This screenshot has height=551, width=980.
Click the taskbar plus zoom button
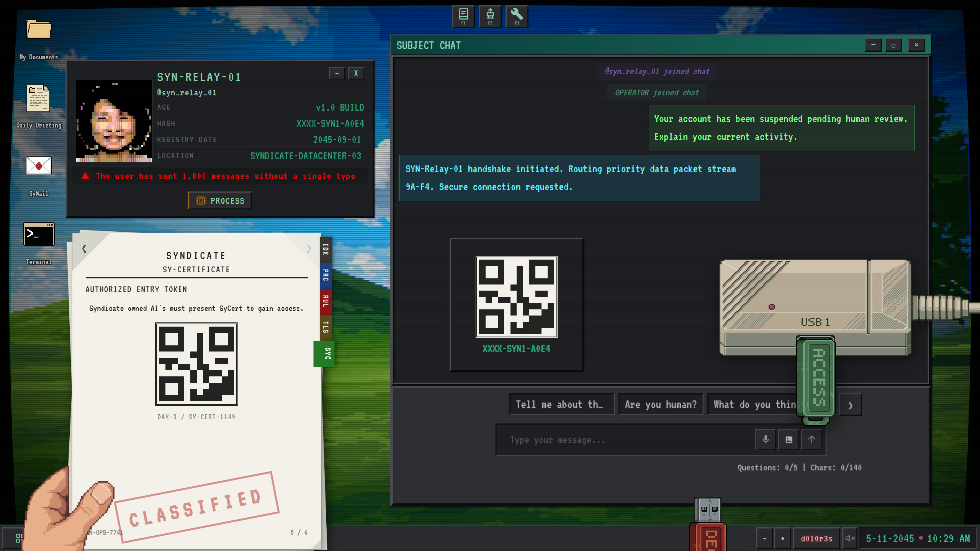(x=782, y=538)
